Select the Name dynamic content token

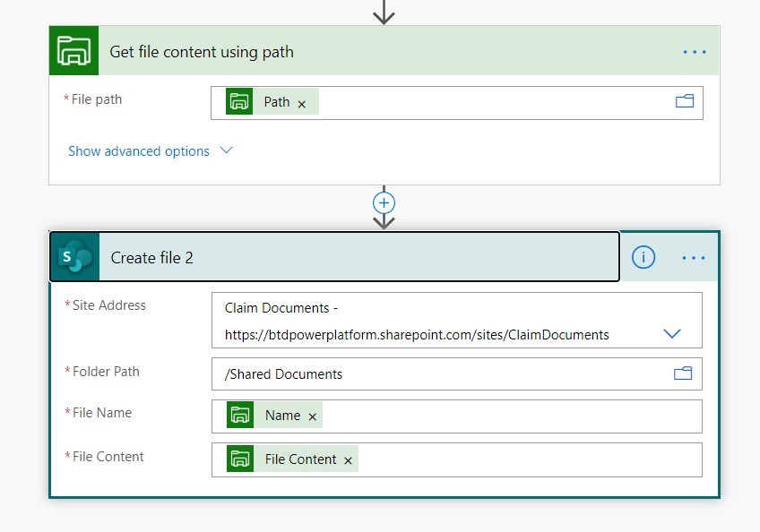[x=281, y=416]
